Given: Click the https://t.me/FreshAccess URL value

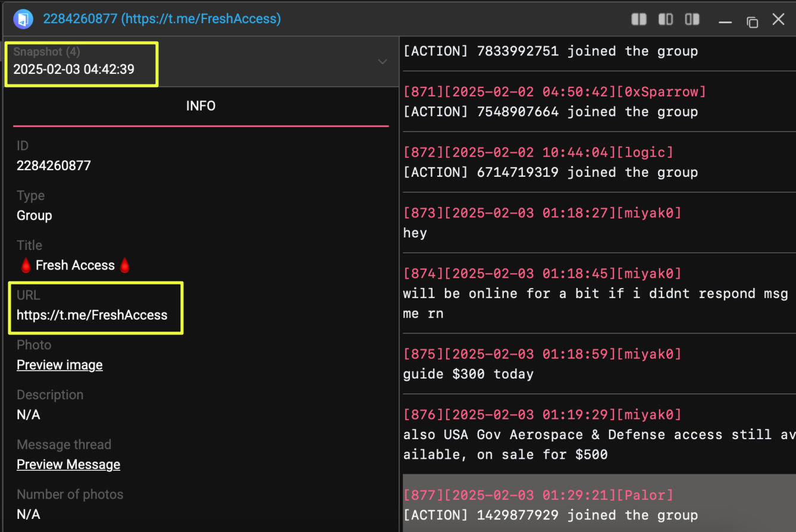Looking at the screenshot, I should [92, 315].
